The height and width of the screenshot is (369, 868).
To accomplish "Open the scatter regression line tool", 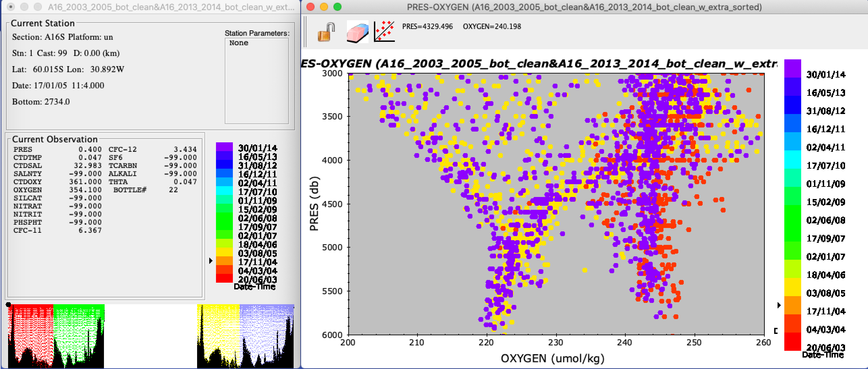I will [384, 31].
